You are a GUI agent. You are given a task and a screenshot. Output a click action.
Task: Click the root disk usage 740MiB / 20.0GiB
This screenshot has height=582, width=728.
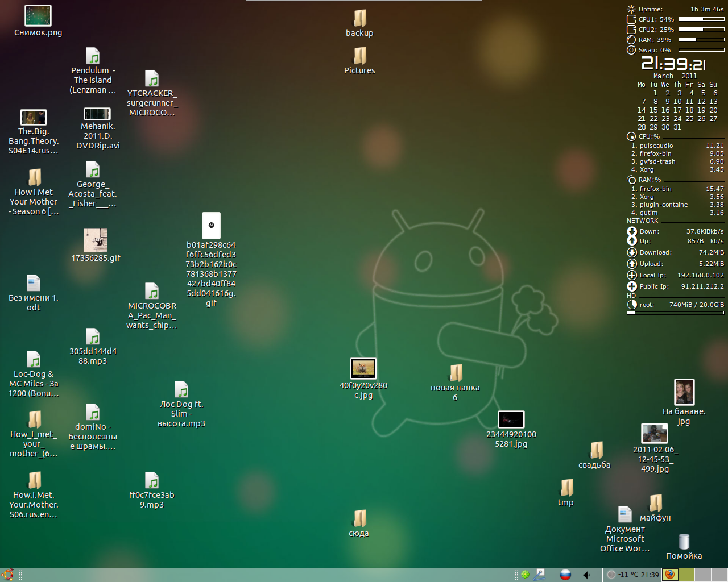(697, 305)
